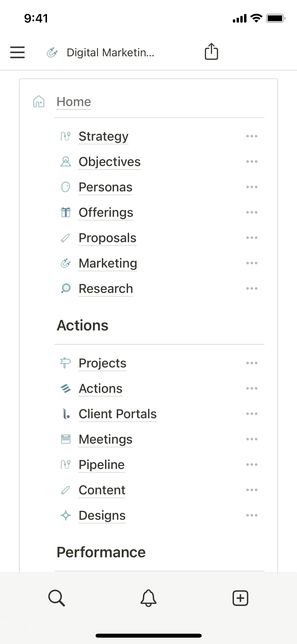Open notifications bell

tap(148, 598)
